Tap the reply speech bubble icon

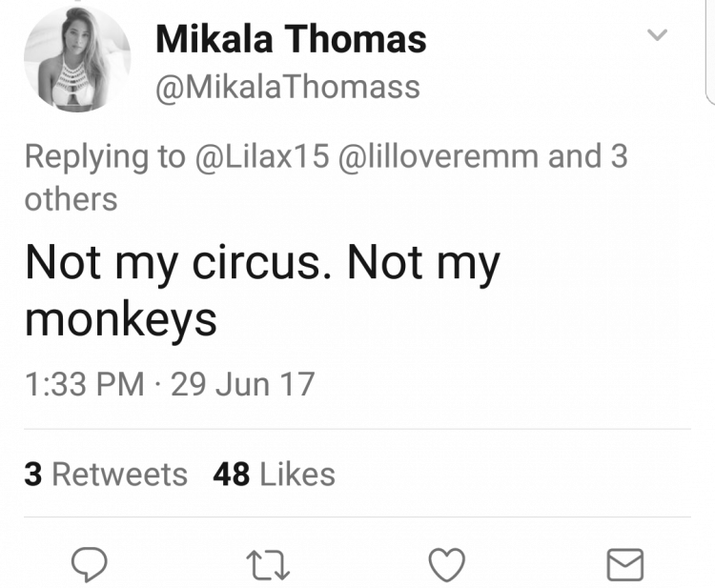pos(90,565)
